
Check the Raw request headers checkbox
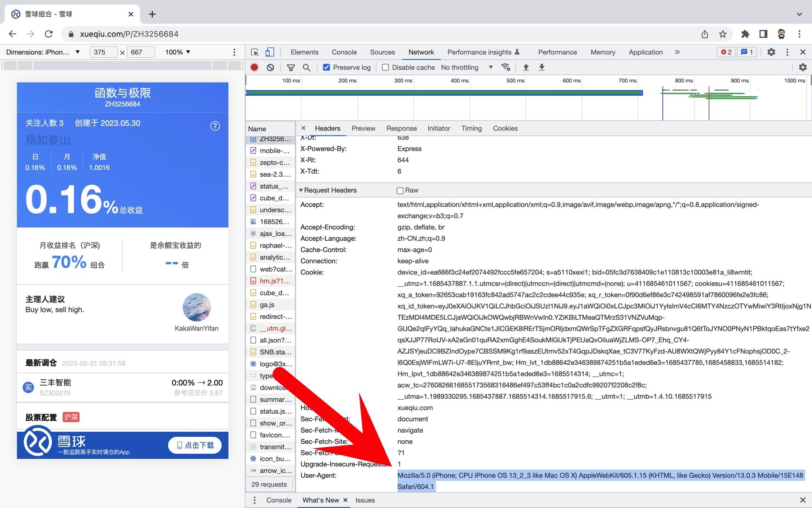[400, 191]
